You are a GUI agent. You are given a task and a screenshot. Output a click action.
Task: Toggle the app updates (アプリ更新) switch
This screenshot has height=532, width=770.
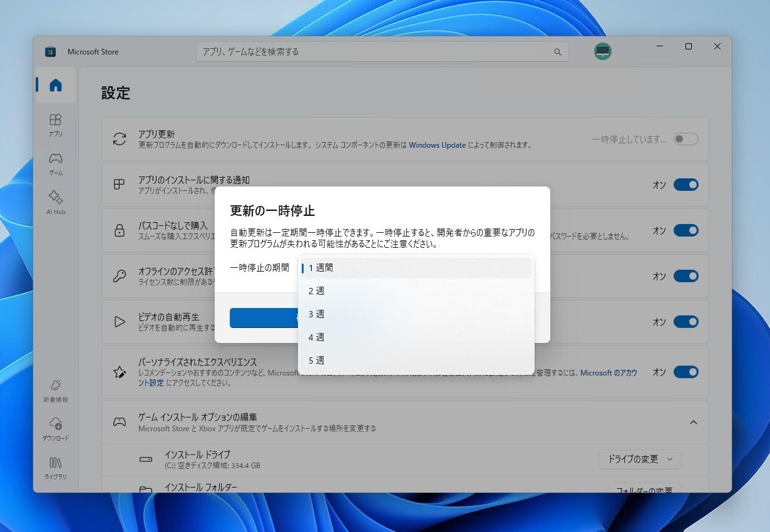pos(685,139)
